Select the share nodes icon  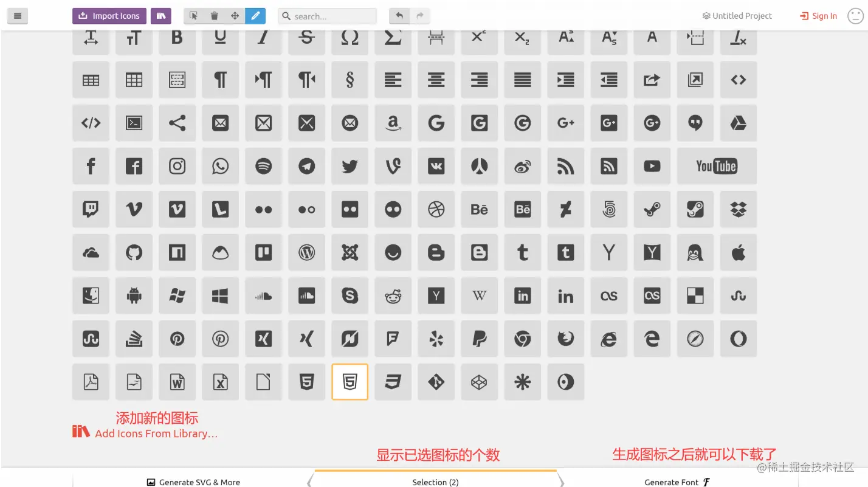pyautogui.click(x=177, y=123)
